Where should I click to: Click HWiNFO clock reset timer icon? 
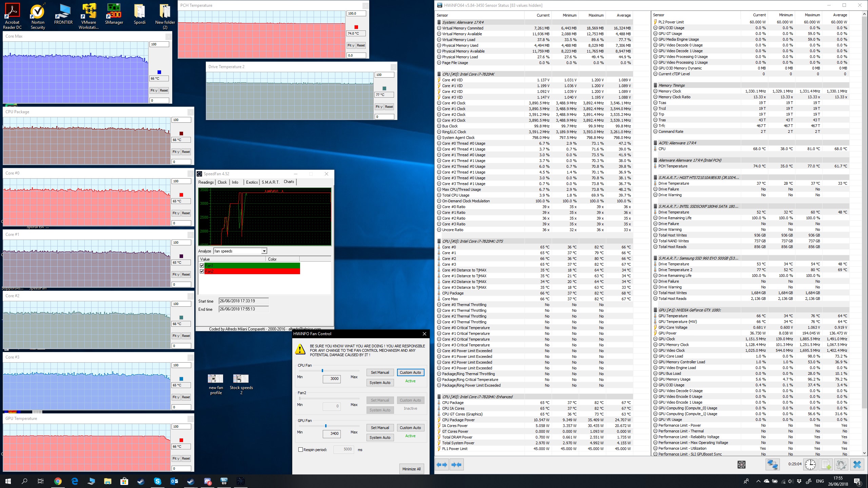coord(810,465)
